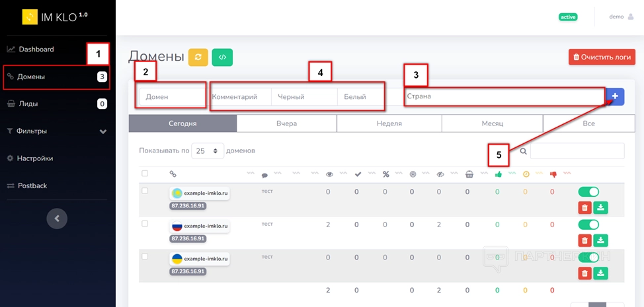Click the table search input box
Image resolution: width=644 pixels, height=307 pixels.
[x=577, y=151]
